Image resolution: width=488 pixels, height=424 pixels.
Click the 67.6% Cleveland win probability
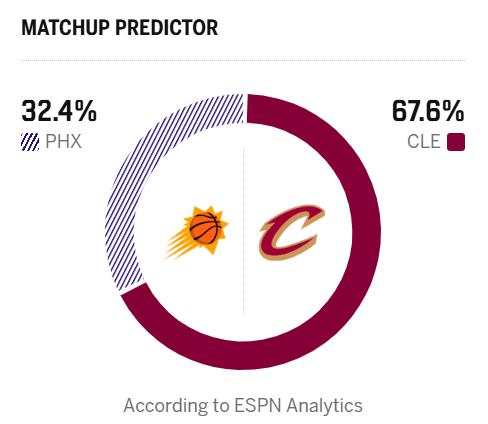[428, 111]
